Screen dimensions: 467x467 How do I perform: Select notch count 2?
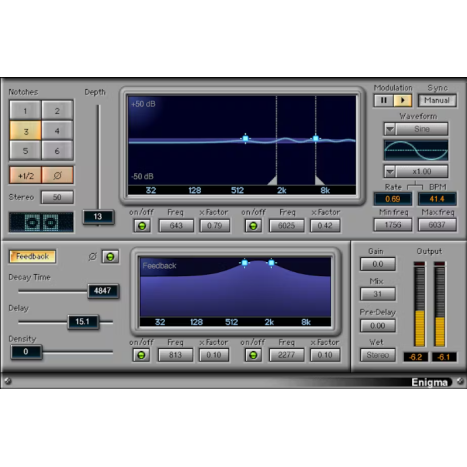(x=57, y=111)
